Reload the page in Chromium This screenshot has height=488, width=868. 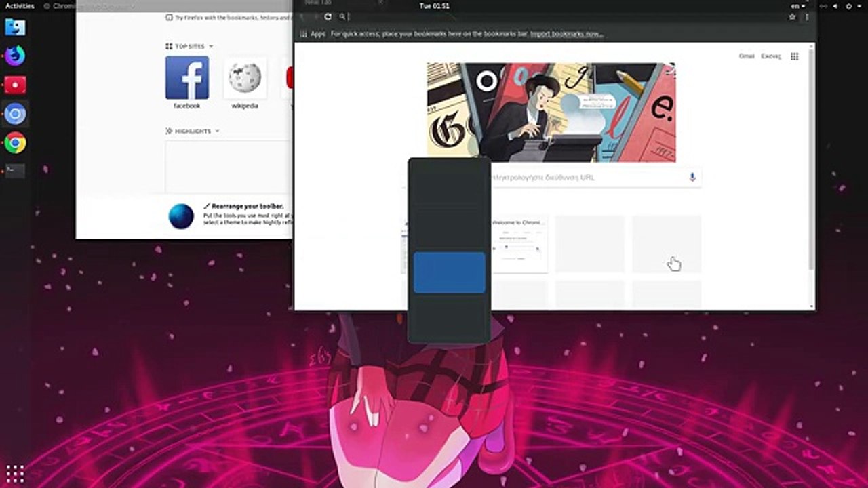[328, 16]
